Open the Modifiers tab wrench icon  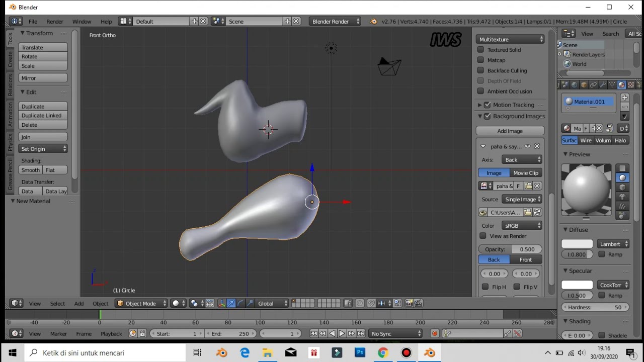(x=603, y=85)
